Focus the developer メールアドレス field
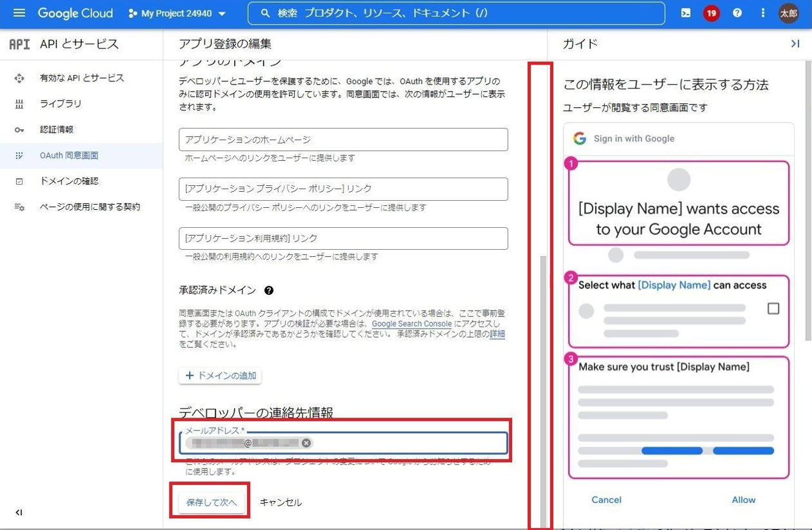The image size is (812, 530). (343, 443)
